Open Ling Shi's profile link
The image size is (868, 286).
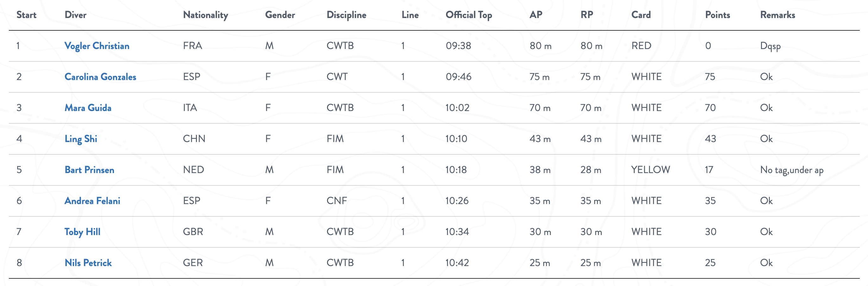click(x=80, y=139)
